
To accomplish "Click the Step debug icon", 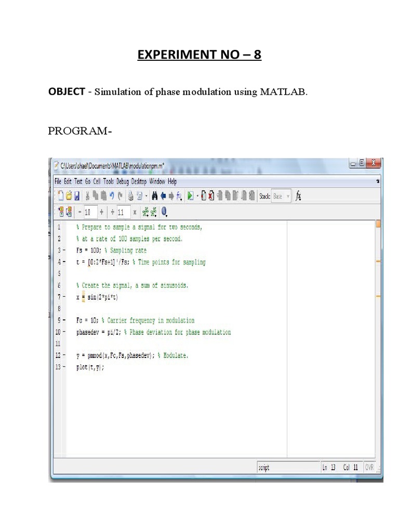I will point(220,196).
